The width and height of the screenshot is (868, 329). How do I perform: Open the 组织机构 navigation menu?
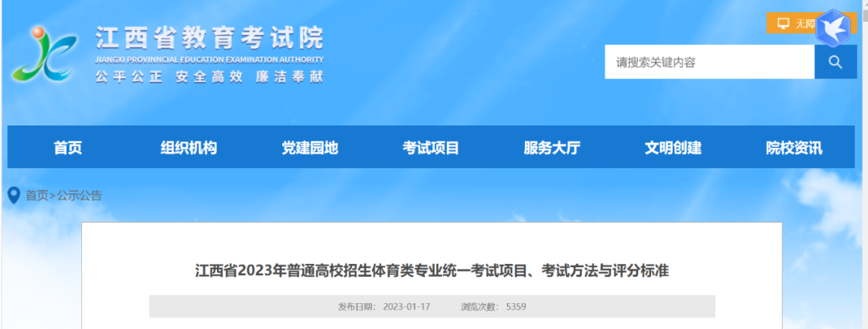[189, 148]
